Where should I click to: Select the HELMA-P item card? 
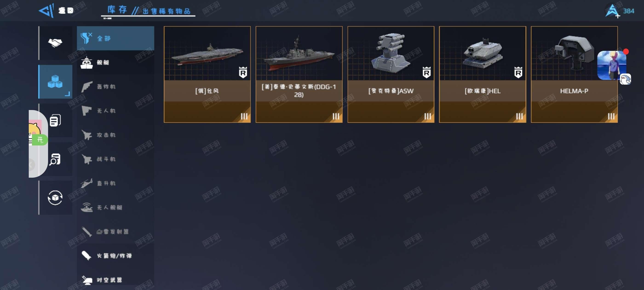point(574,75)
